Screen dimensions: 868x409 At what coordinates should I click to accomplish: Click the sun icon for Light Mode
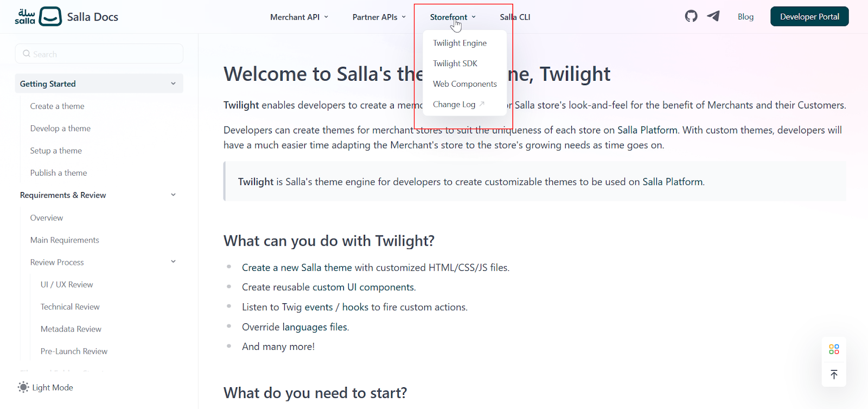(23, 387)
